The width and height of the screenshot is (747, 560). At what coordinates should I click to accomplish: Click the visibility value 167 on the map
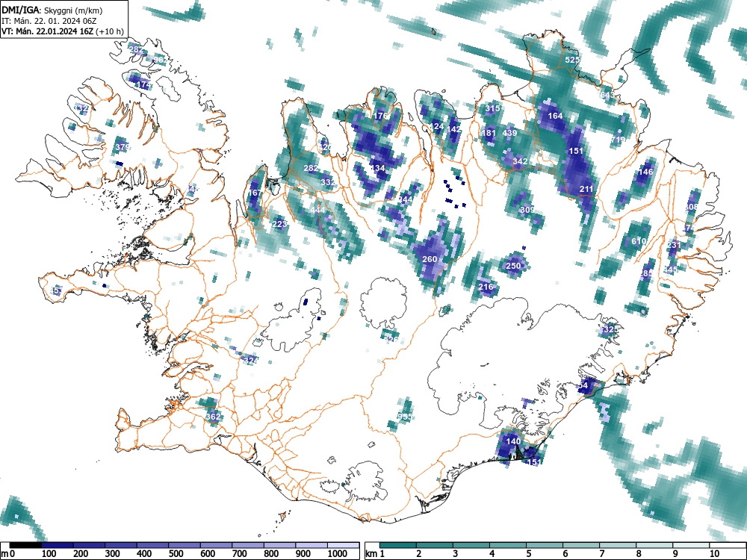(x=255, y=193)
